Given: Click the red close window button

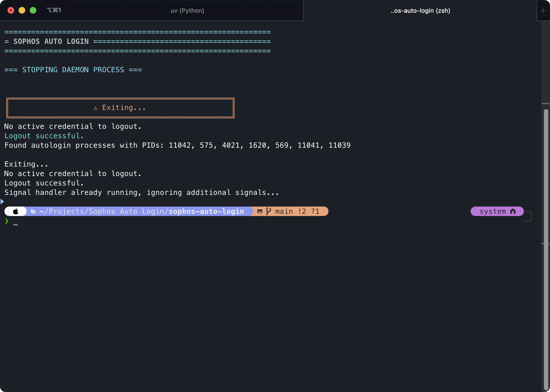Looking at the screenshot, I should tap(11, 10).
